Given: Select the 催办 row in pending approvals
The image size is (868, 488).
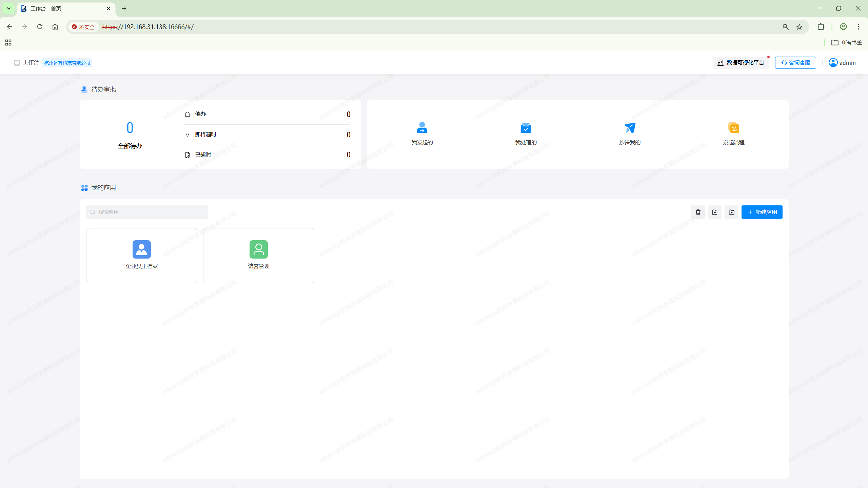Looking at the screenshot, I should [267, 114].
